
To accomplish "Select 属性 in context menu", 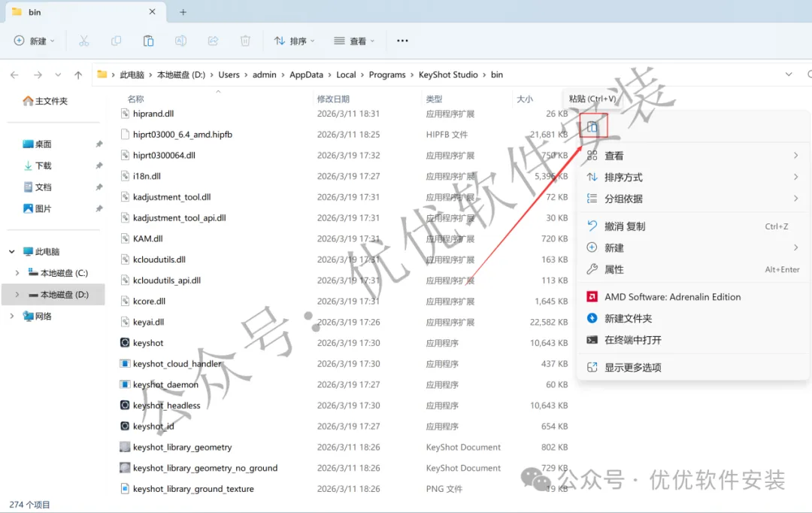I will coord(693,269).
